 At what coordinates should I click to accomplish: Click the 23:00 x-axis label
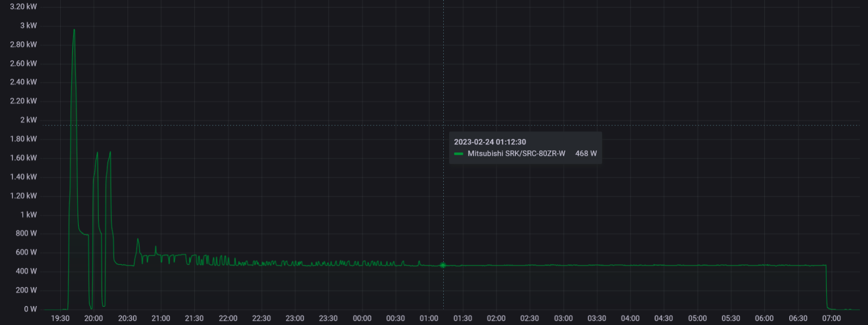click(x=295, y=318)
